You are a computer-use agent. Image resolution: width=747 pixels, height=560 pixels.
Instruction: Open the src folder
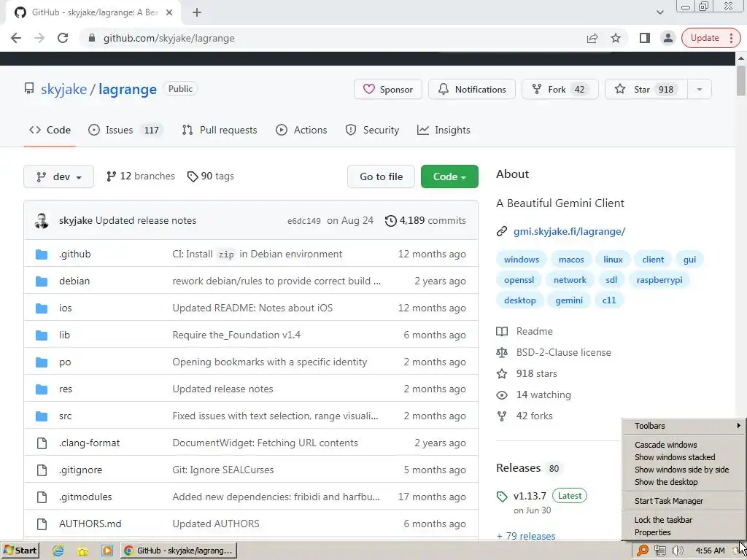click(x=65, y=416)
